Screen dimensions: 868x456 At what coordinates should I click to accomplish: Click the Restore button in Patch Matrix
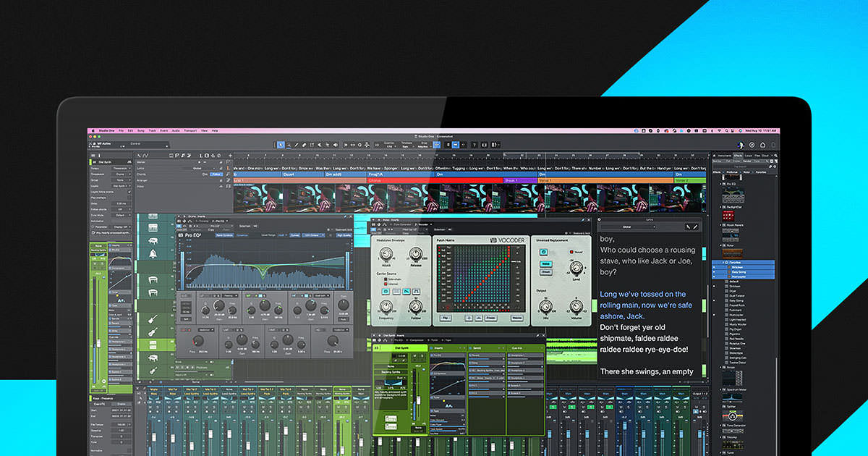point(516,318)
